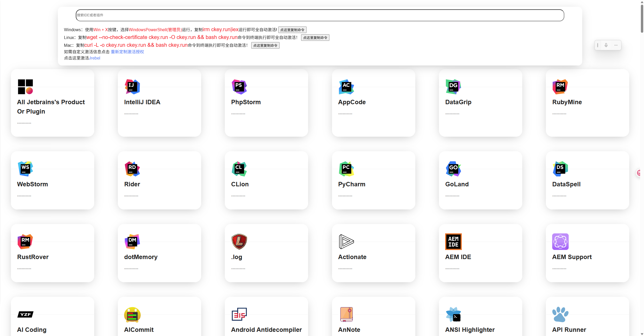Click the AppCode title text

coord(352,102)
